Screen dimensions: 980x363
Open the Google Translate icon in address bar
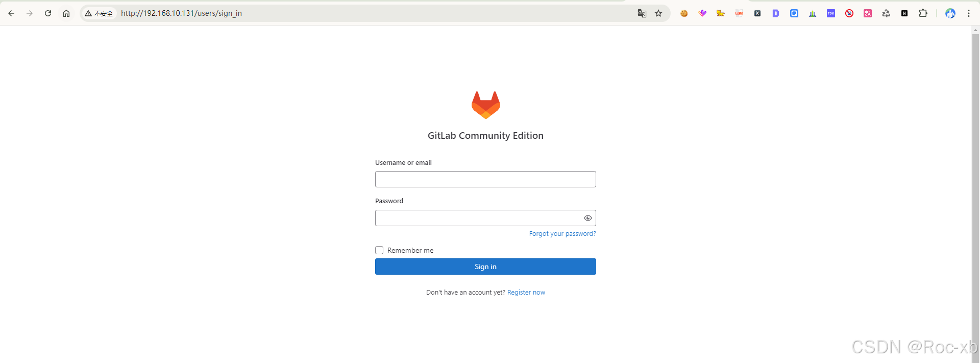click(642, 13)
